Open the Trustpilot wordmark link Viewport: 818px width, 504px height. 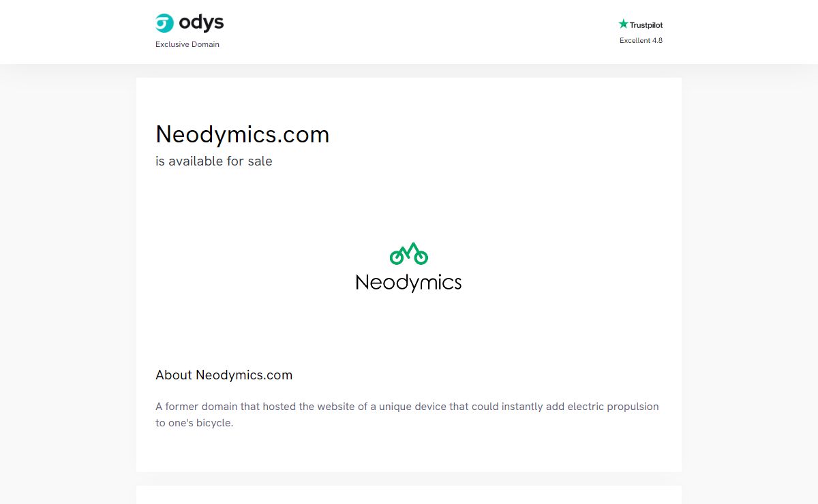(646, 25)
